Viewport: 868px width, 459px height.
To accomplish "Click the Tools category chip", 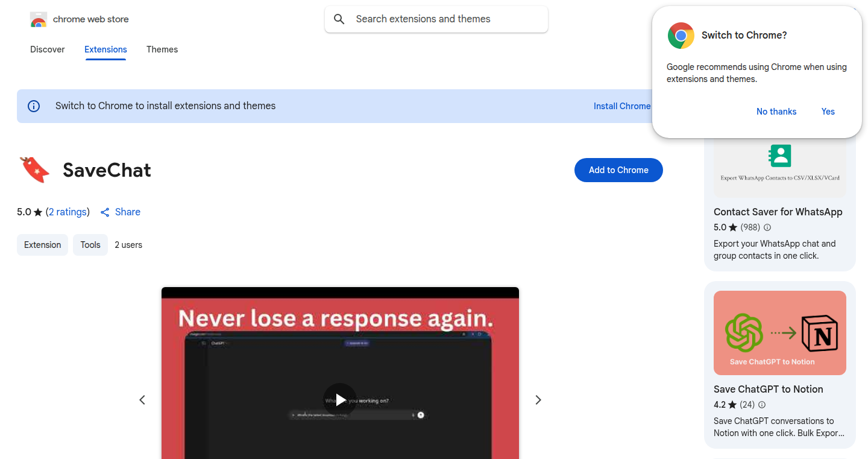I will (x=90, y=245).
